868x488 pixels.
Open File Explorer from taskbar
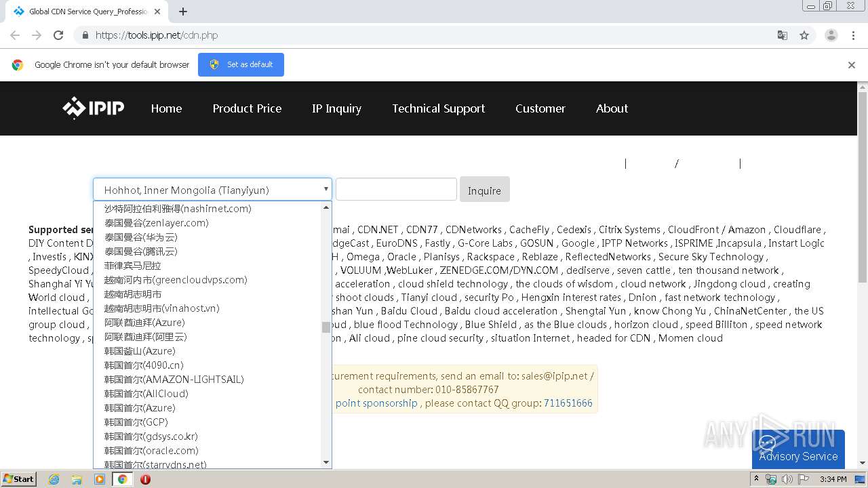(77, 479)
